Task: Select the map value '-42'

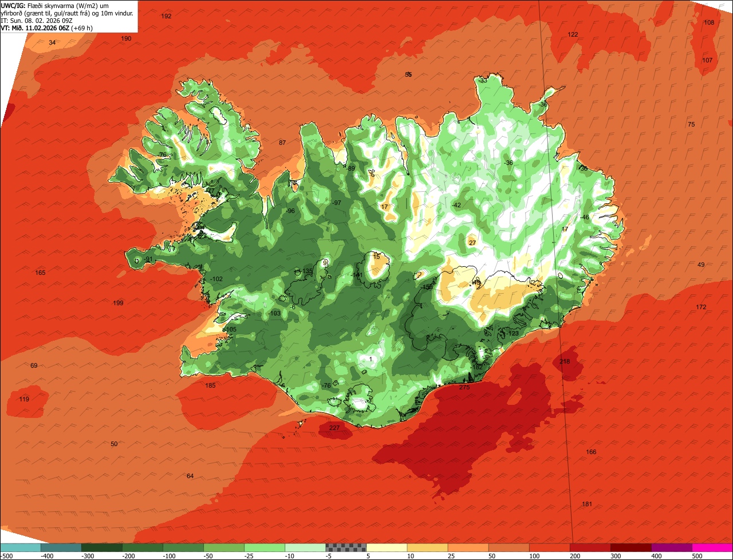Action: click(x=456, y=205)
